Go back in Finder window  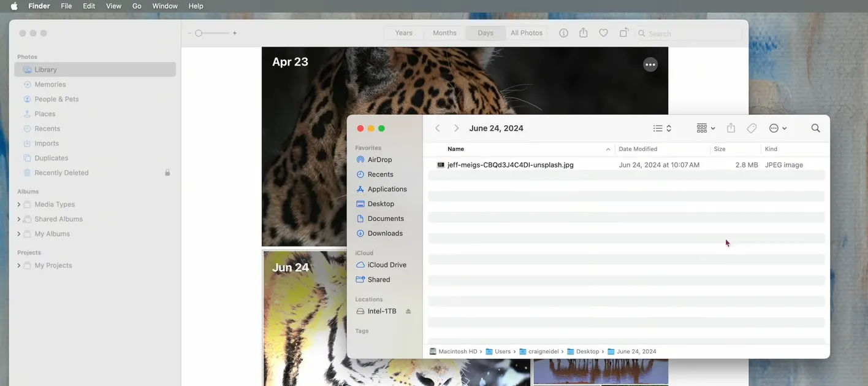pos(438,128)
